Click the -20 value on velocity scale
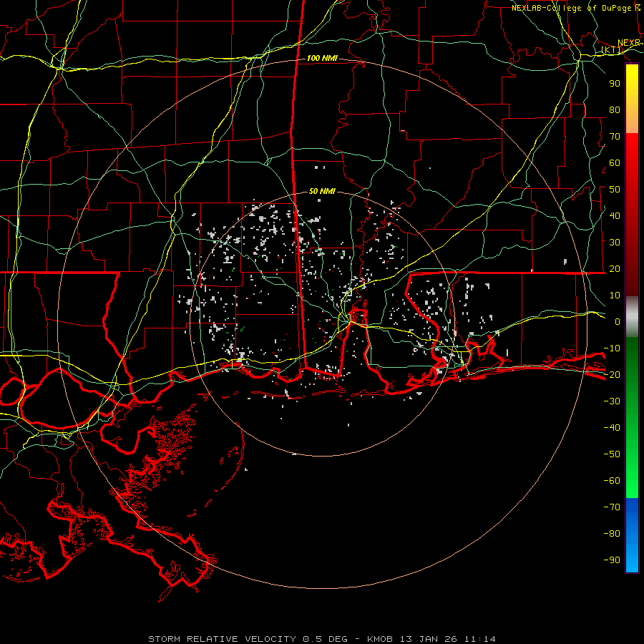The image size is (644, 644). (x=612, y=375)
